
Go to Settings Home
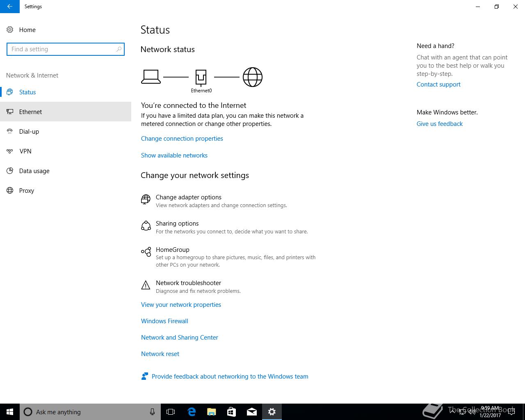tap(27, 30)
